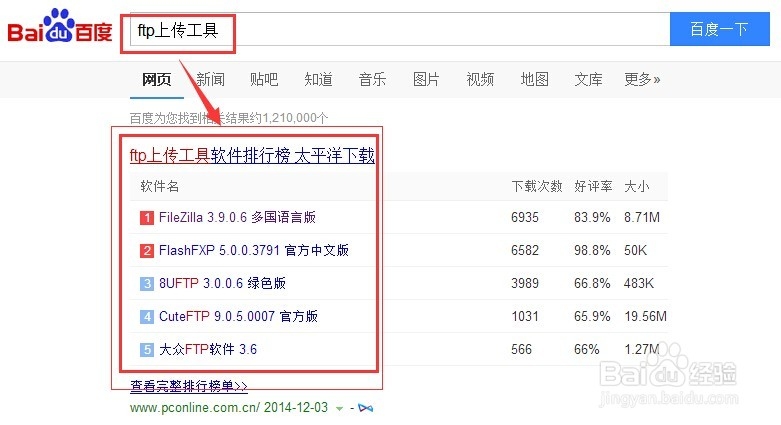This screenshot has height=425, width=781.
Task: Click size 8.71M in the FileZilla row
Action: click(642, 217)
